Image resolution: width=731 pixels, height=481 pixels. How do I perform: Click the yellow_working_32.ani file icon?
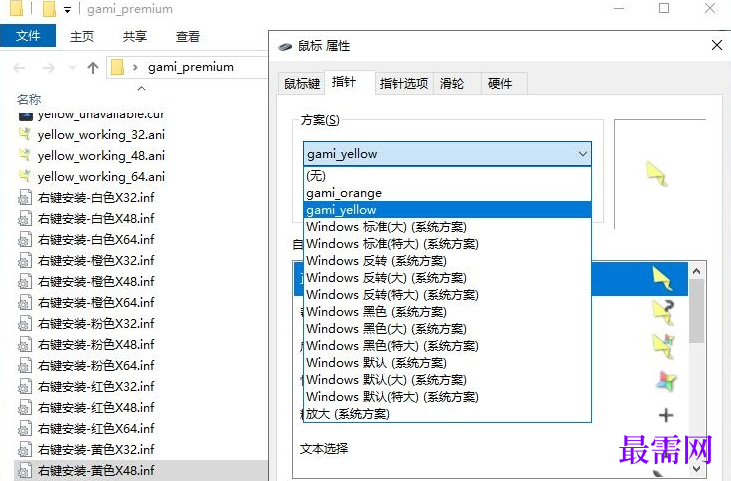click(x=25, y=134)
